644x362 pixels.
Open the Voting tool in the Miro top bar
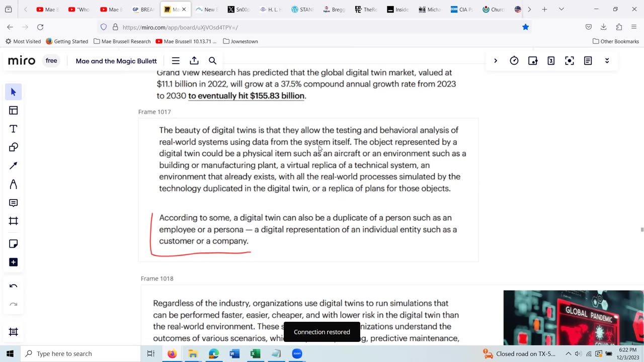click(533, 61)
